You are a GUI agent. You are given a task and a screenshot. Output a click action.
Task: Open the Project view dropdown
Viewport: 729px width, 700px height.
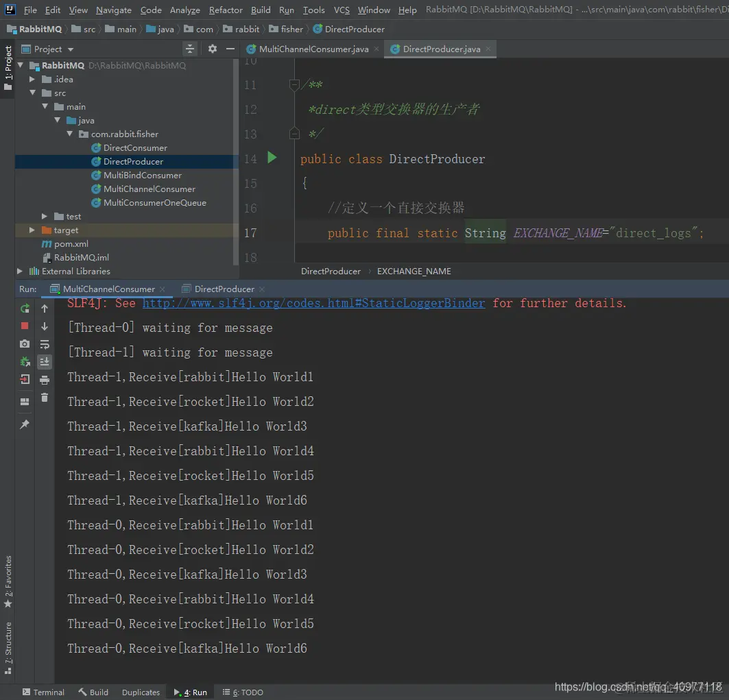[71, 49]
